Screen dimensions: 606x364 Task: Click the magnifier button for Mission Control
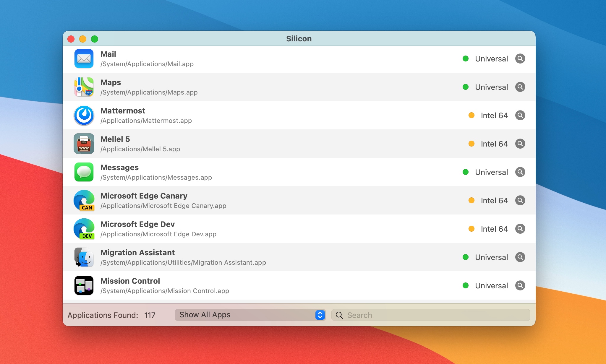click(520, 285)
